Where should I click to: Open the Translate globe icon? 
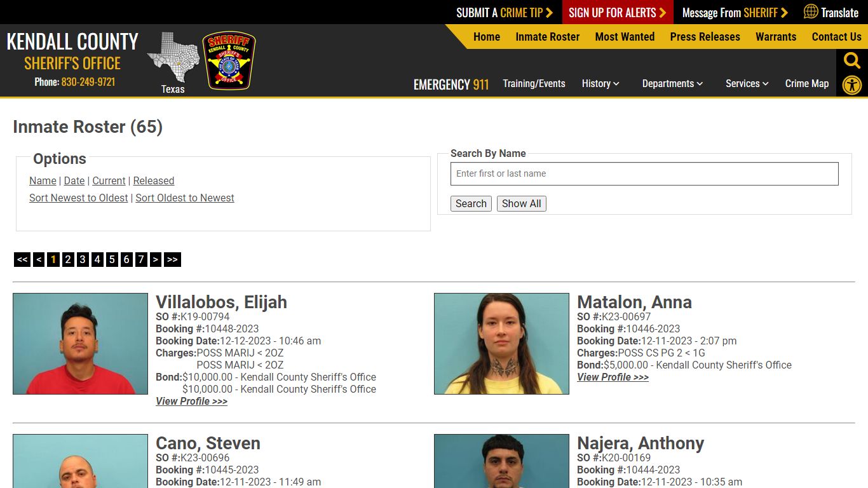[810, 12]
